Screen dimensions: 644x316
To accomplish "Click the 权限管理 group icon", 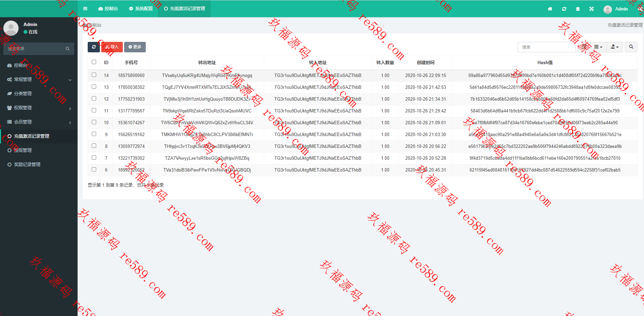I will click(9, 108).
